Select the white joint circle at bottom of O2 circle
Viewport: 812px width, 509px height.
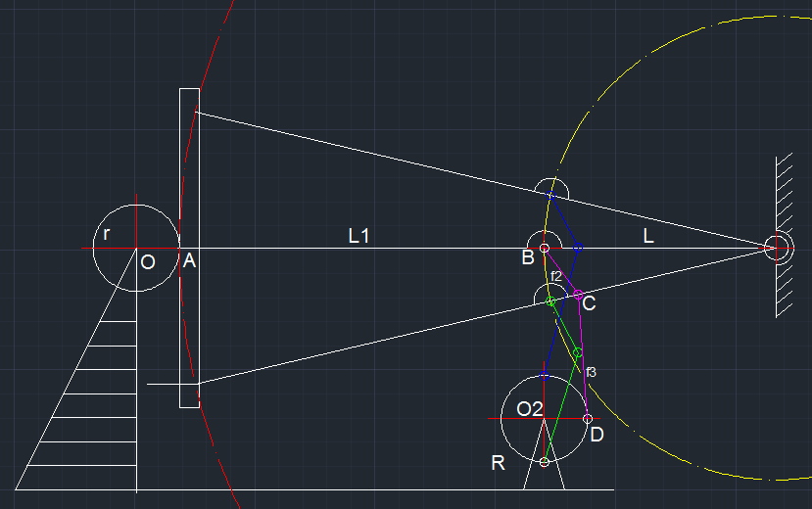(x=544, y=462)
